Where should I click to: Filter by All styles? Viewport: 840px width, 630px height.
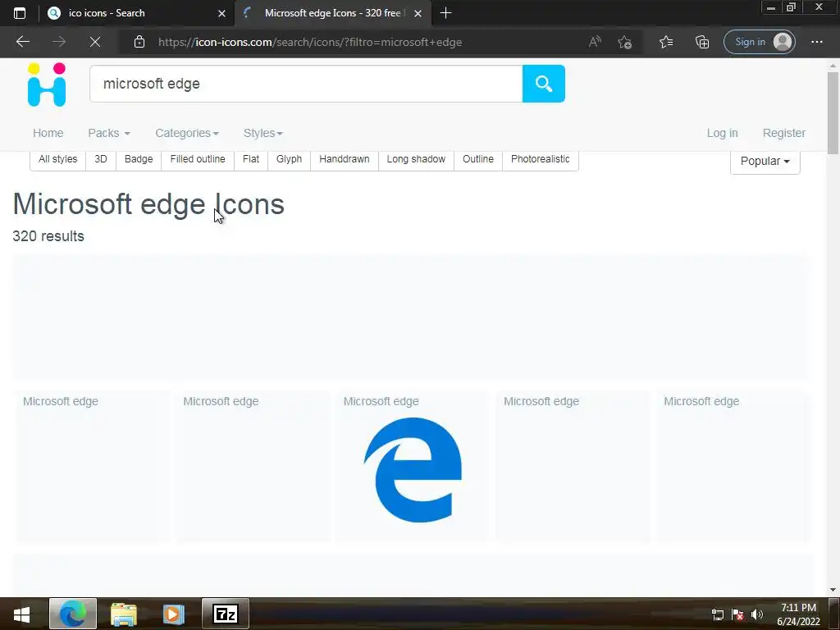pos(58,159)
